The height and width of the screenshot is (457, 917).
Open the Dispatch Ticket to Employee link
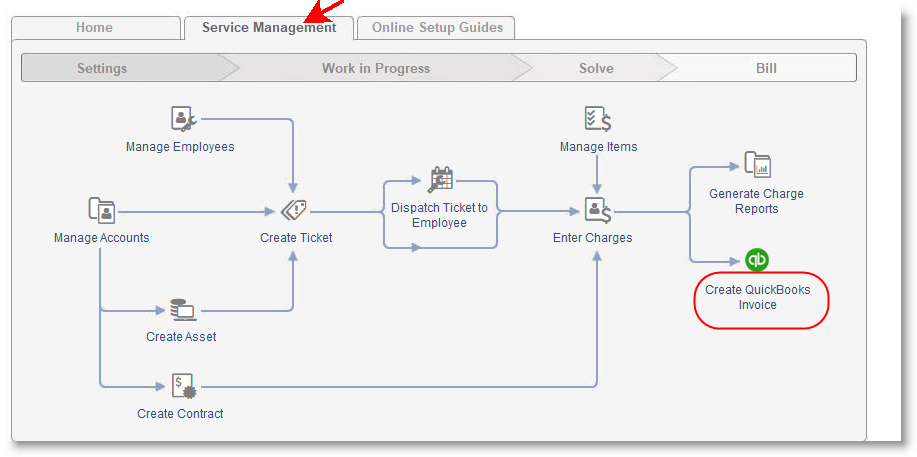[x=439, y=215]
